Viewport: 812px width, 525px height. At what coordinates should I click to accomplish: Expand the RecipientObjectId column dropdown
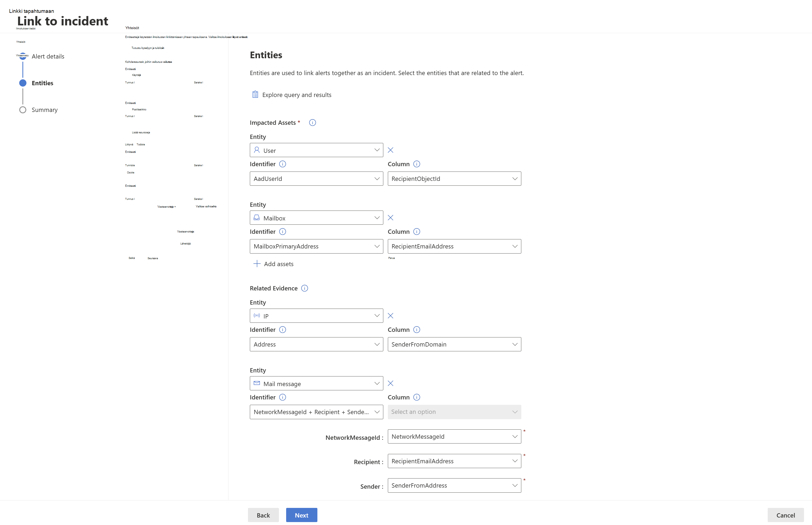454,179
